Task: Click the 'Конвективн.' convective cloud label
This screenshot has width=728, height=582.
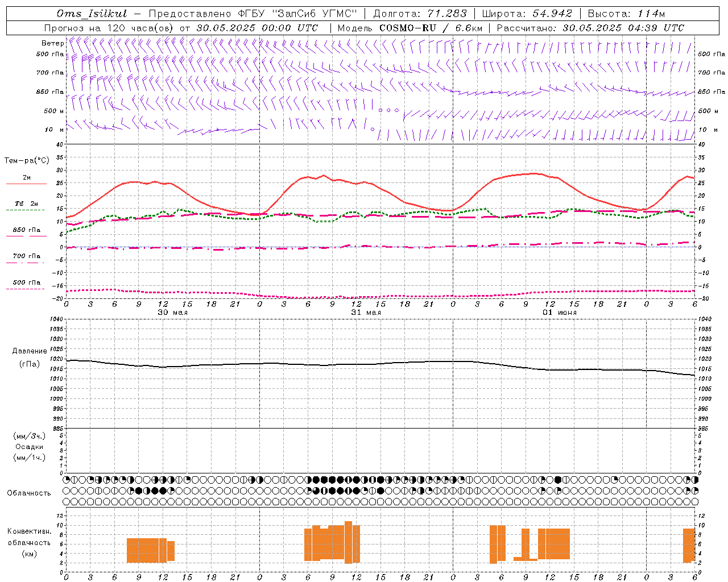Action: 30,531
